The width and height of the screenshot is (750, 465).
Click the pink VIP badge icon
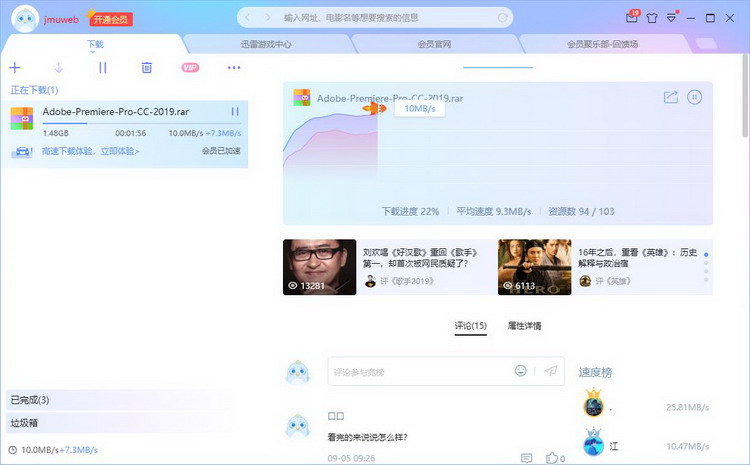[x=190, y=67]
